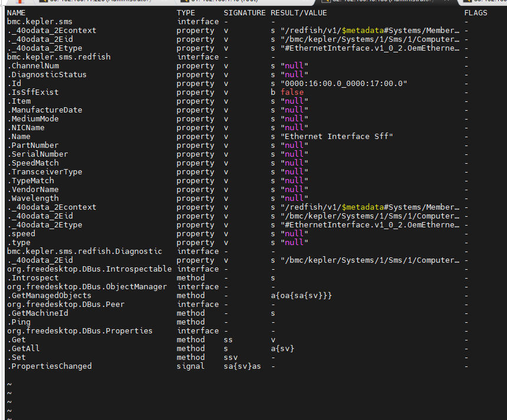The width and height of the screenshot is (507, 420).
Task: Click the .Wavelength property name
Action: 33,199
